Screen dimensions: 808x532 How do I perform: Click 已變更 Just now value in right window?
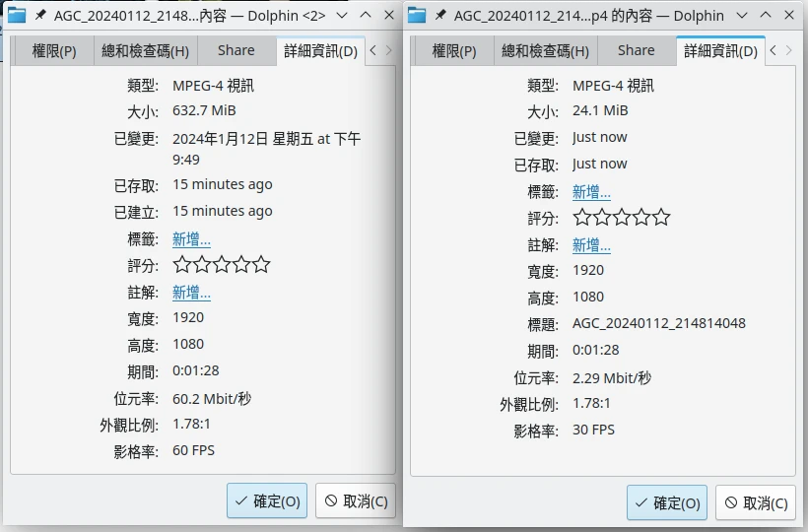600,138
